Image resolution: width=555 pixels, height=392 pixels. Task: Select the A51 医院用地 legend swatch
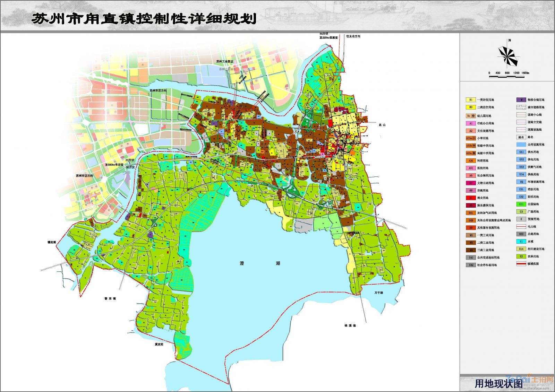click(471, 168)
